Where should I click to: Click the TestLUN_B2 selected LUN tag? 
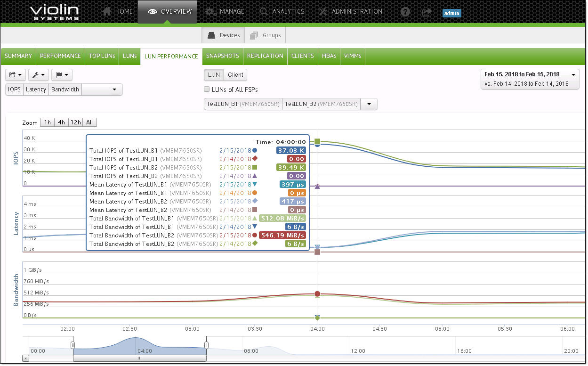321,104
